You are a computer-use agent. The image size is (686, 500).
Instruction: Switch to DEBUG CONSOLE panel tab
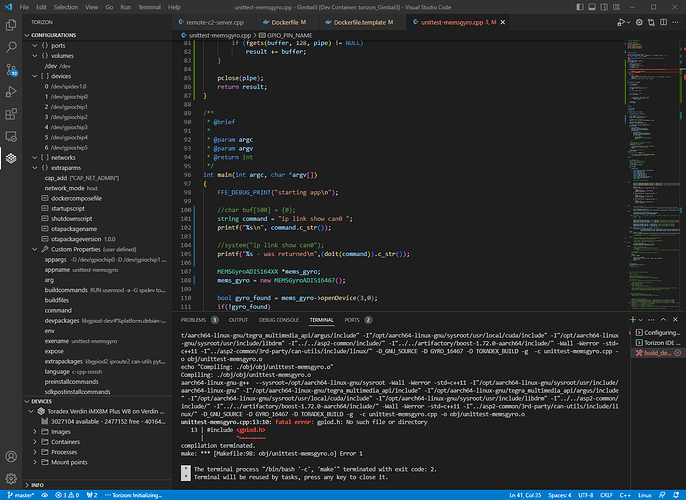279,320
